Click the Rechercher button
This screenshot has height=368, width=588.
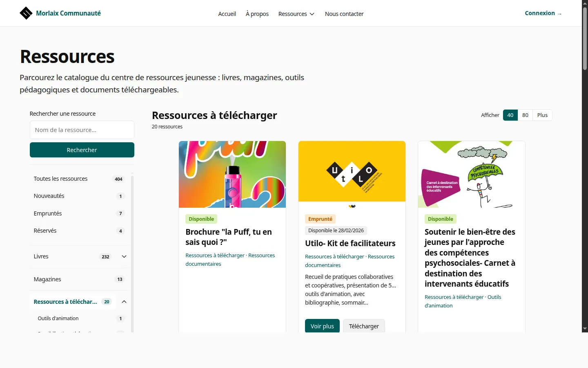[x=82, y=150]
